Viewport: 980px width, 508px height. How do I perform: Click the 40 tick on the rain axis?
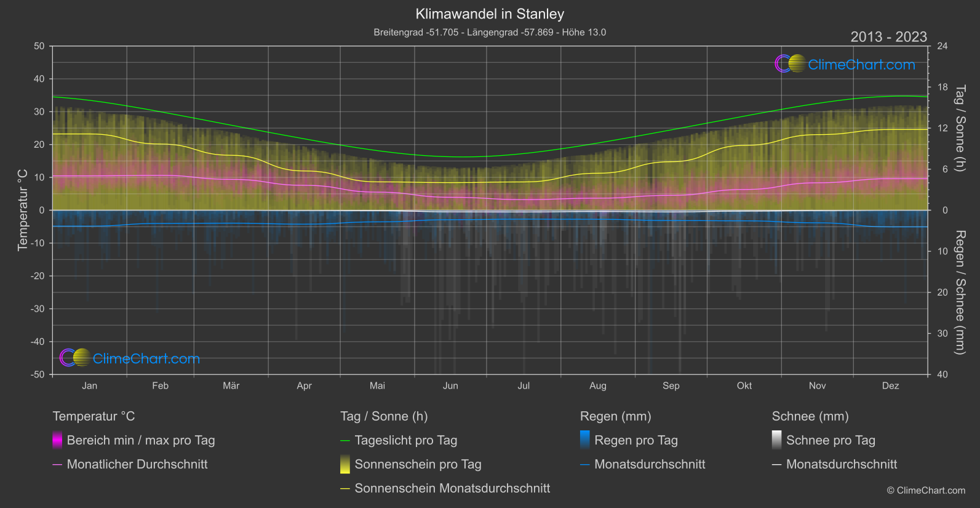click(x=942, y=374)
